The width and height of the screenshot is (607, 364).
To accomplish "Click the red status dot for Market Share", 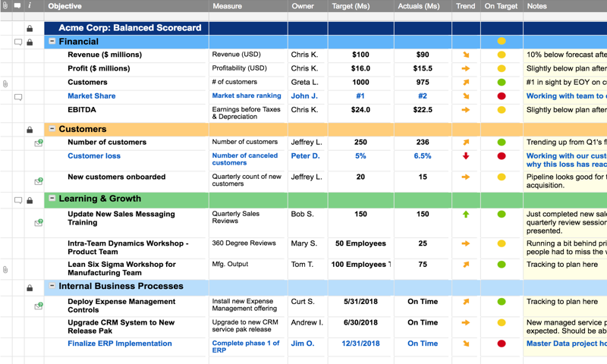I will 502,96.
